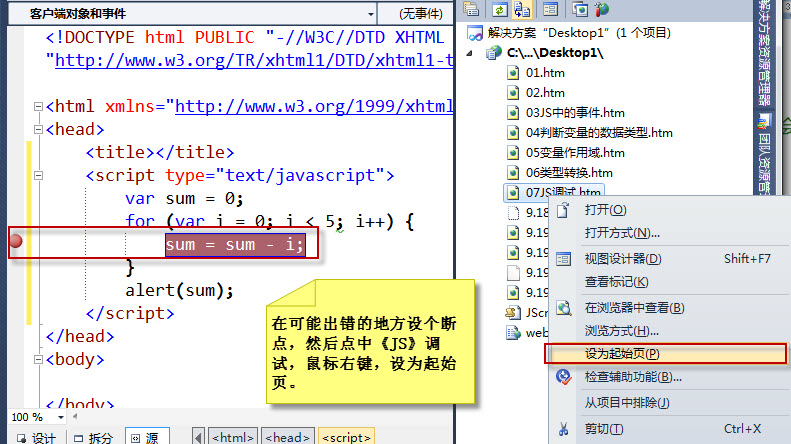Select 06类型转换.htm in the tree
Screen dimensions: 791x444
569,173
